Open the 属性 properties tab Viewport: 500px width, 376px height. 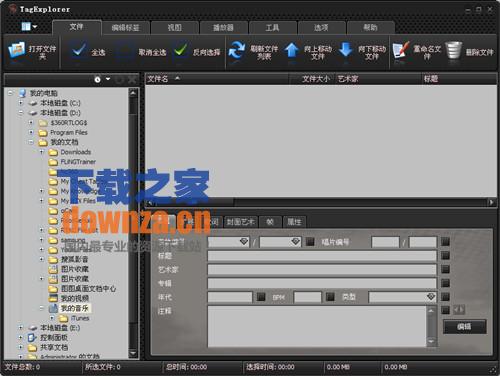(294, 222)
